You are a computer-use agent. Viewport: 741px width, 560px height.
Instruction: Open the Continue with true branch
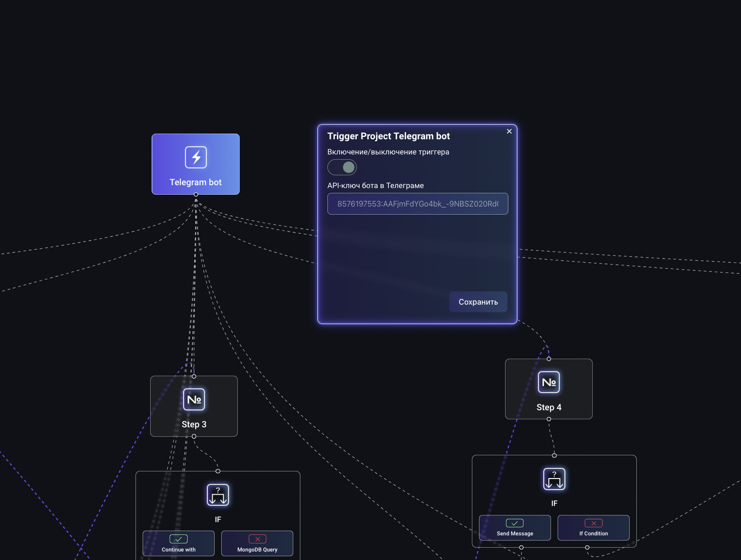point(179,543)
